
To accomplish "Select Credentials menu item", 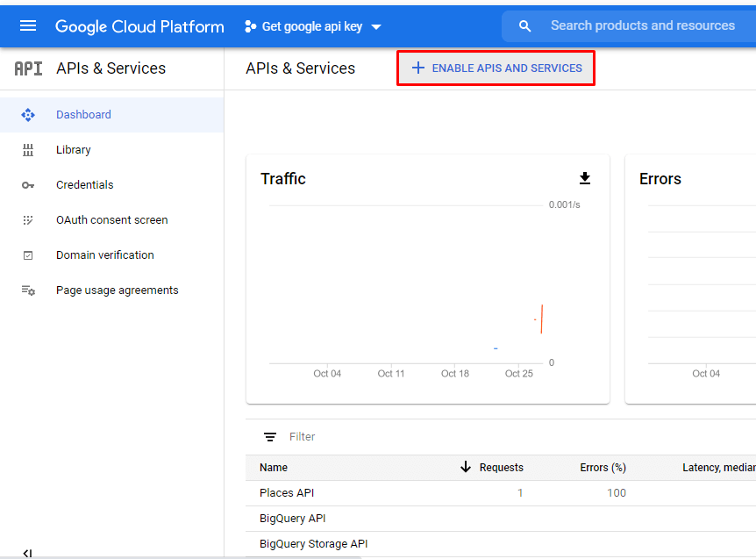I will pyautogui.click(x=84, y=185).
